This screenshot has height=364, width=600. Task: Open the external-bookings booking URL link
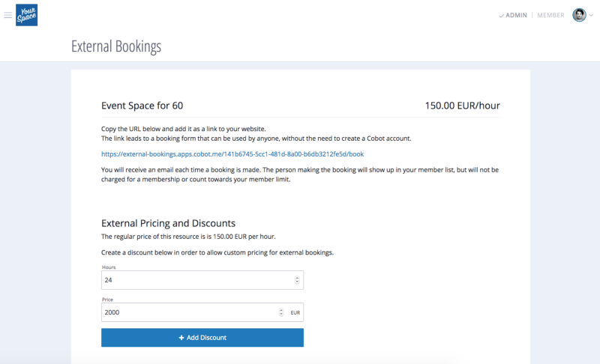[232, 154]
